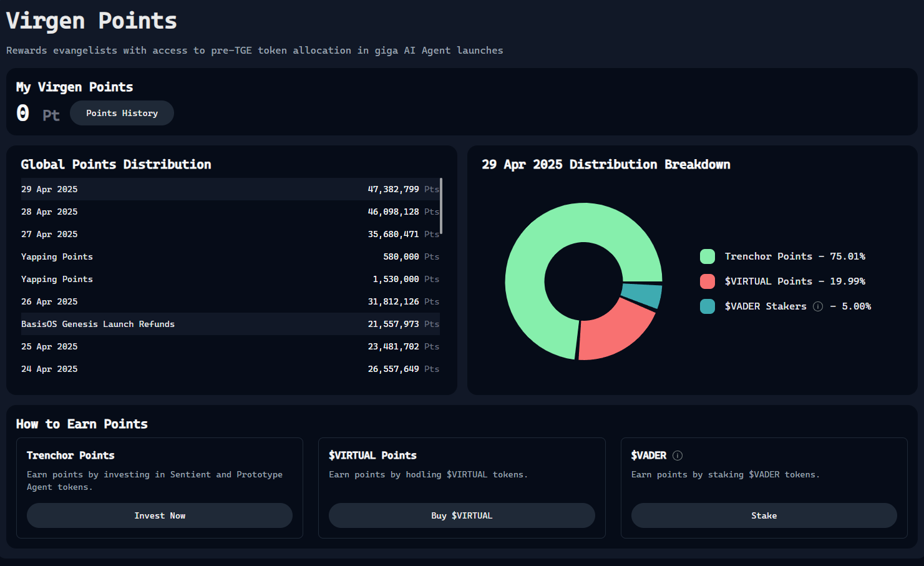Select the 28 Apr 2025 distribution row
Screen dimensions: 924x566
[230, 212]
